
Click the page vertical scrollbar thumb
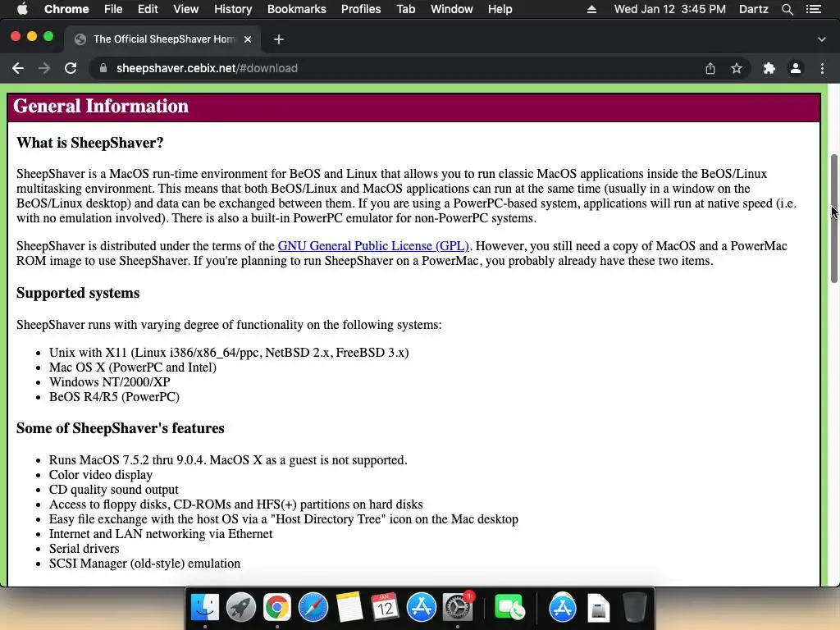[x=834, y=218]
